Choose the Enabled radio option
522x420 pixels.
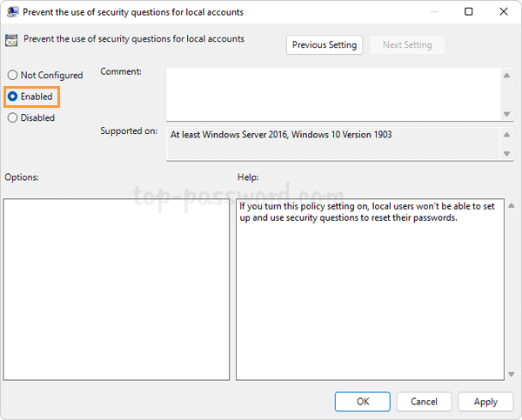(13, 97)
